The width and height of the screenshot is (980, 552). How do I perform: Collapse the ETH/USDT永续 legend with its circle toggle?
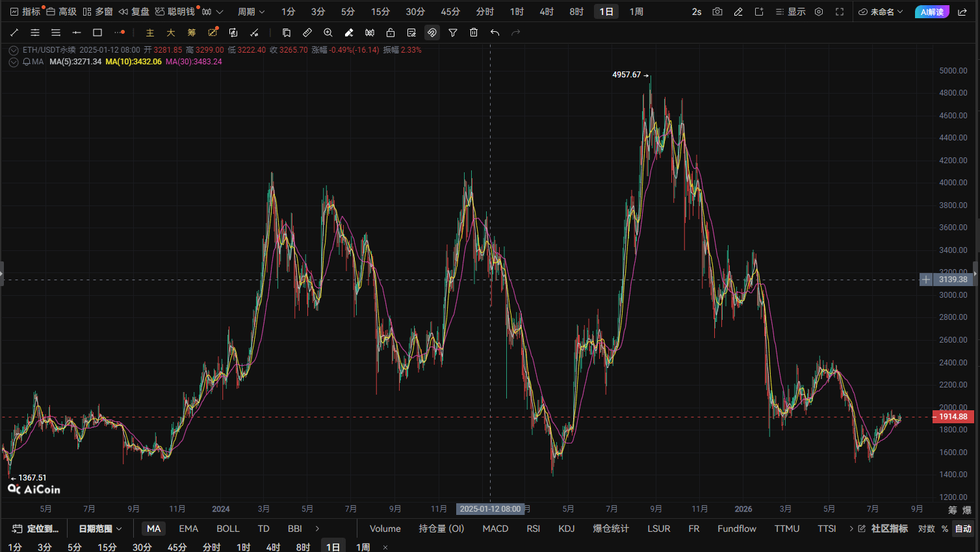pyautogui.click(x=14, y=50)
